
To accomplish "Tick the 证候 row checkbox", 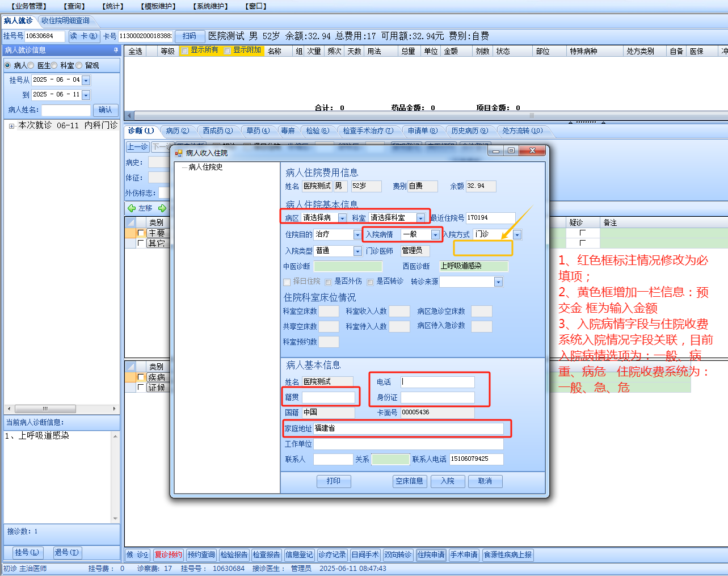I will (x=141, y=387).
